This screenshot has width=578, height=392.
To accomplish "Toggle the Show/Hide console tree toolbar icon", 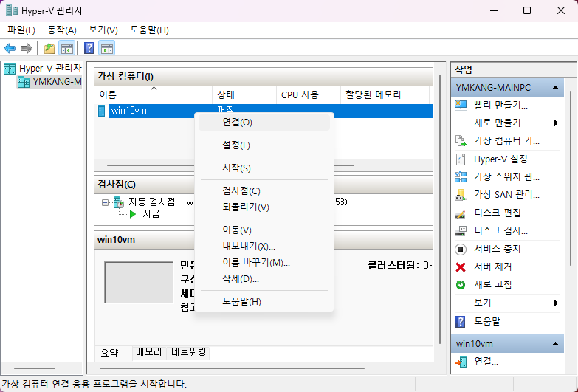I will click(66, 48).
